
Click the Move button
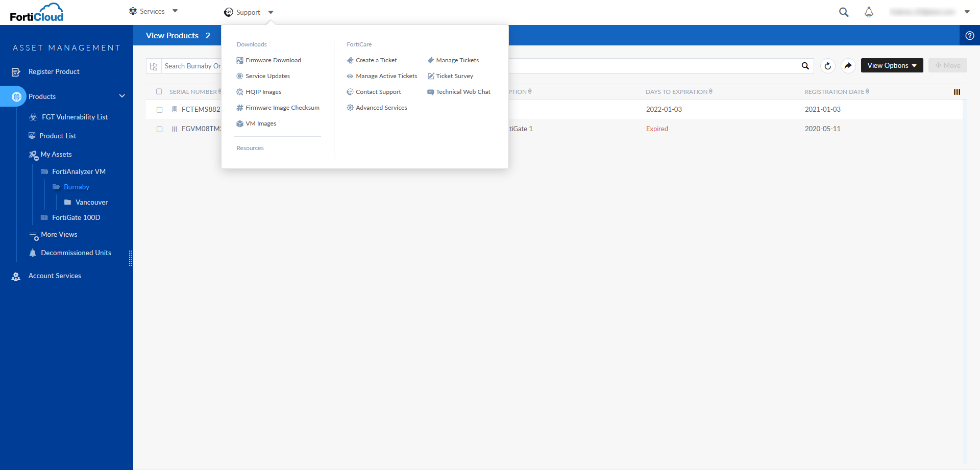point(948,65)
